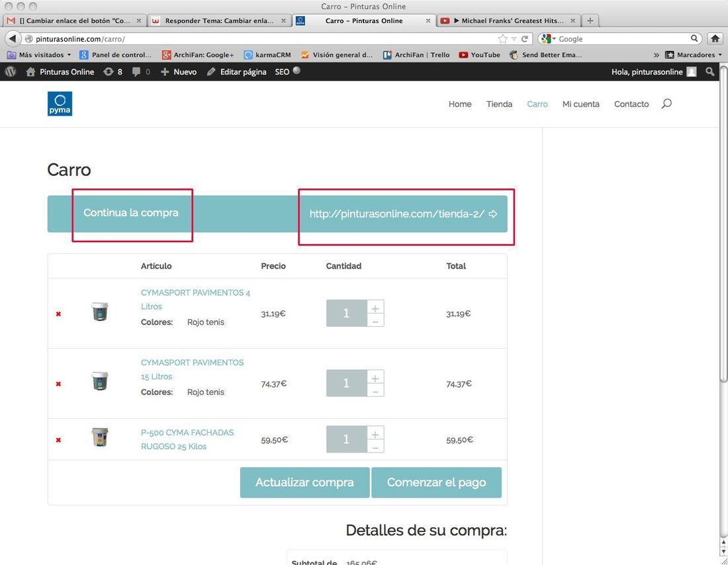Increase quantity of CYMASPORT 4 Litros
This screenshot has height=565, width=728.
tap(375, 308)
